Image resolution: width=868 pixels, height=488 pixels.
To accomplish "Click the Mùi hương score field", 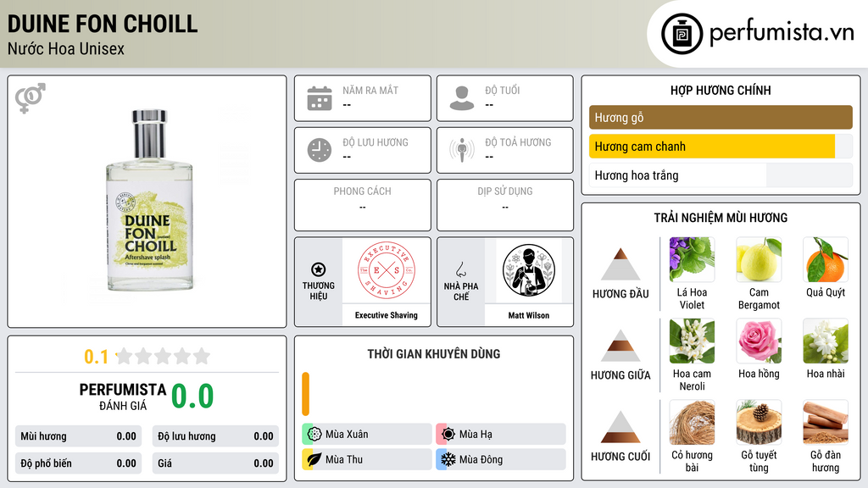I will pos(78,436).
